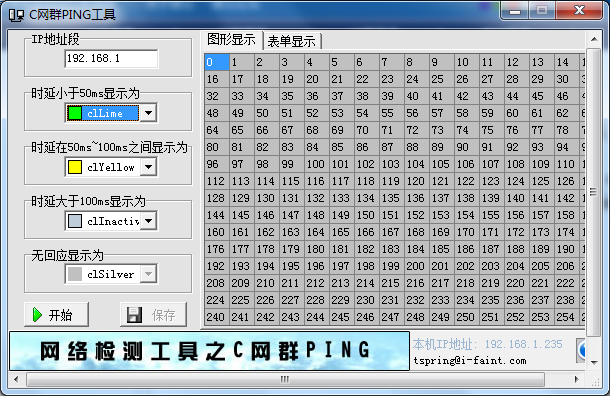Click the horizontal scrollbar thumb
Image resolution: width=610 pixels, height=396 pixels.
point(285,379)
